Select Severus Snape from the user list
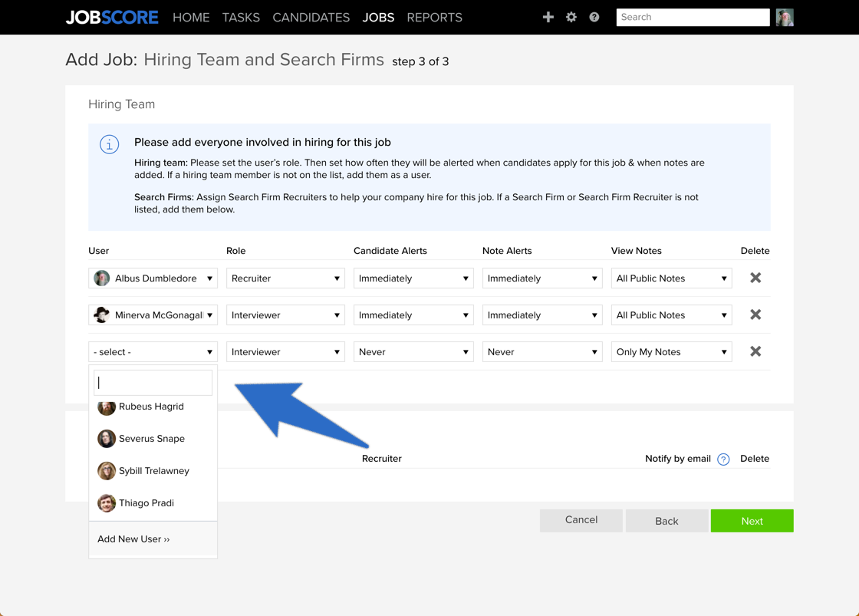The height and width of the screenshot is (616, 859). [x=153, y=439]
